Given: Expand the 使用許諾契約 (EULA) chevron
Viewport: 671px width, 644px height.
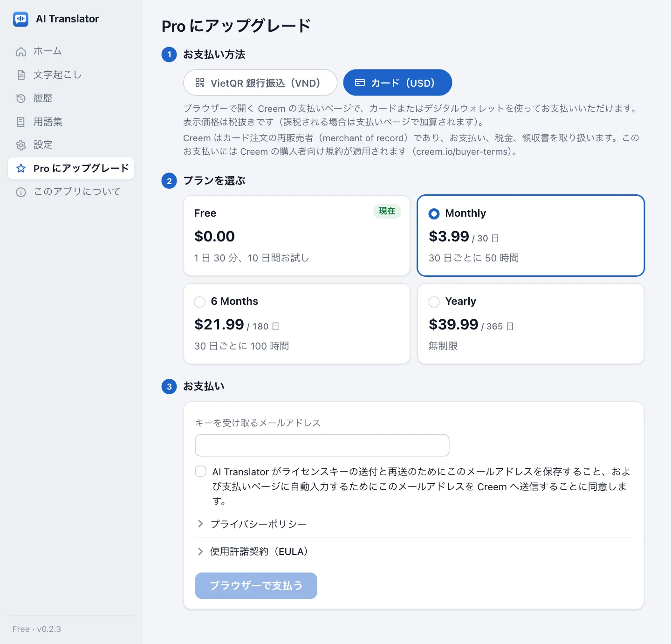Looking at the screenshot, I should coord(200,551).
